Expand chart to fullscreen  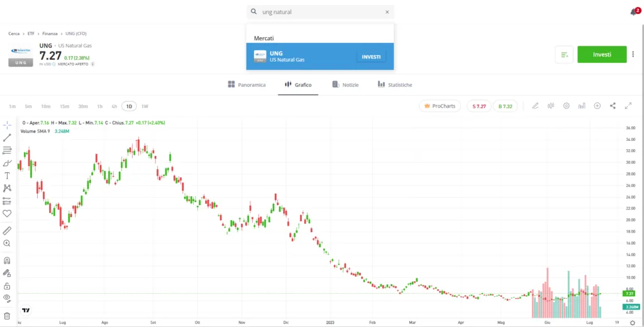pyautogui.click(x=628, y=106)
